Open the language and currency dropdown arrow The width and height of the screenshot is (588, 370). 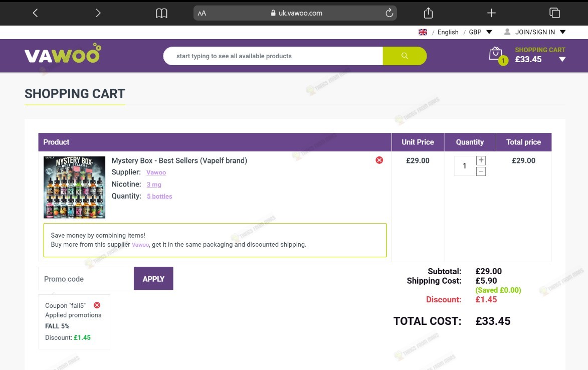coord(489,32)
